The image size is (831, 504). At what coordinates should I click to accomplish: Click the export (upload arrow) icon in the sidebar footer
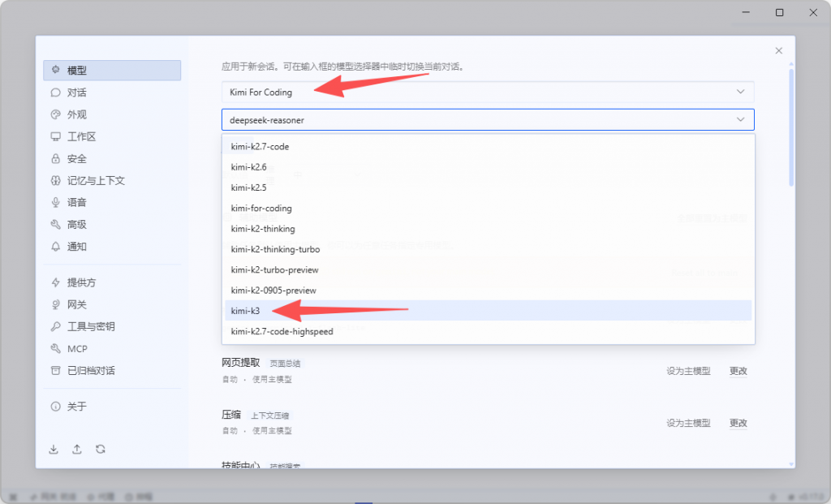click(x=77, y=450)
